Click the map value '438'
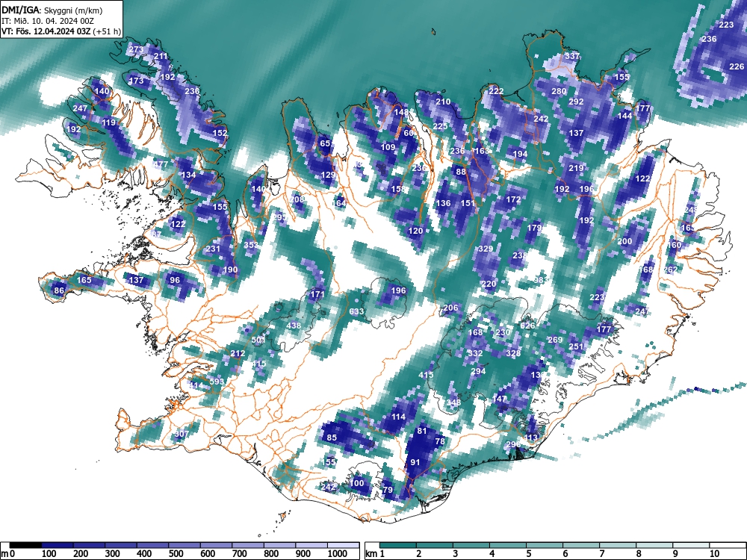This screenshot has height=560, width=747. (x=294, y=326)
